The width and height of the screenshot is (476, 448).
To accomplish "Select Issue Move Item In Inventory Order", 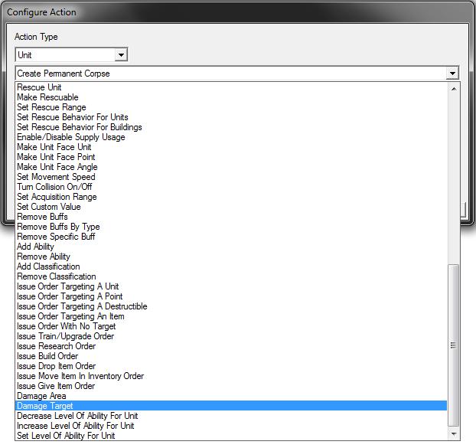I will pos(231,376).
